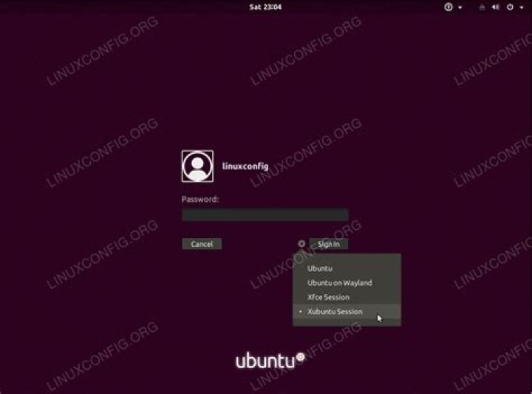Click the session gear icon beside Sign In
The width and height of the screenshot is (532, 394).
[301, 244]
